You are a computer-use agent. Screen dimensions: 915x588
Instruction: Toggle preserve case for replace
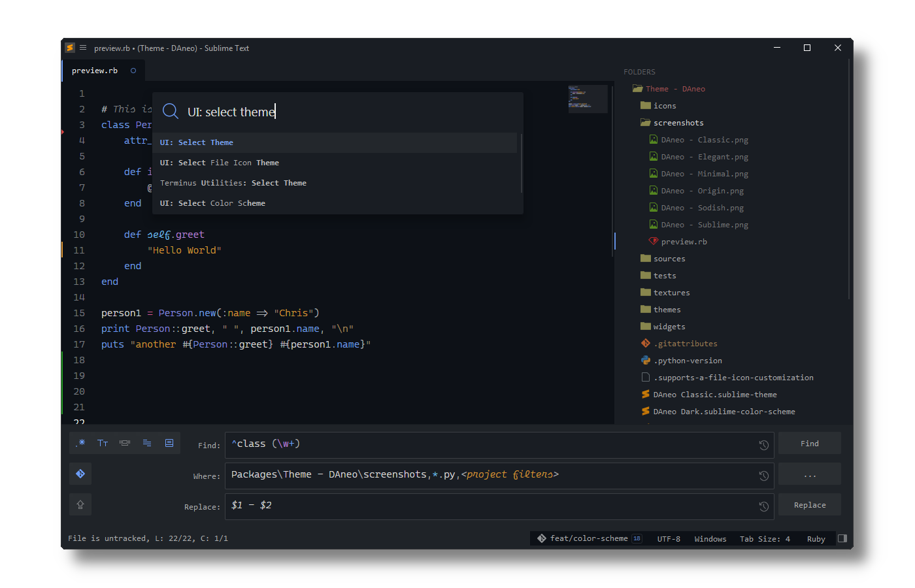pyautogui.click(x=80, y=504)
